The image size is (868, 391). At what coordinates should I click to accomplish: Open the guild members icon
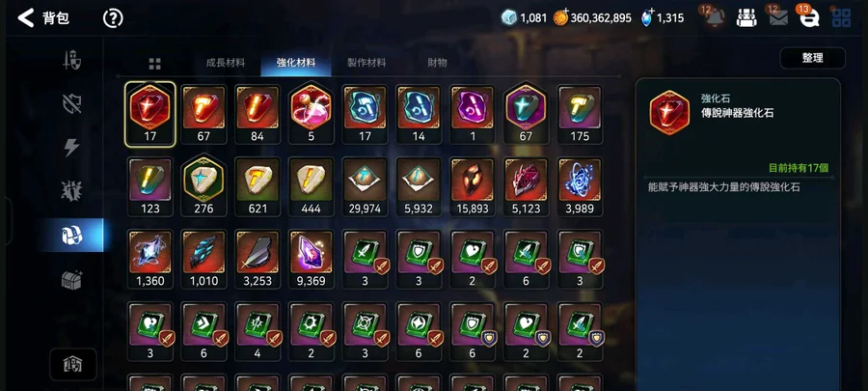point(746,17)
